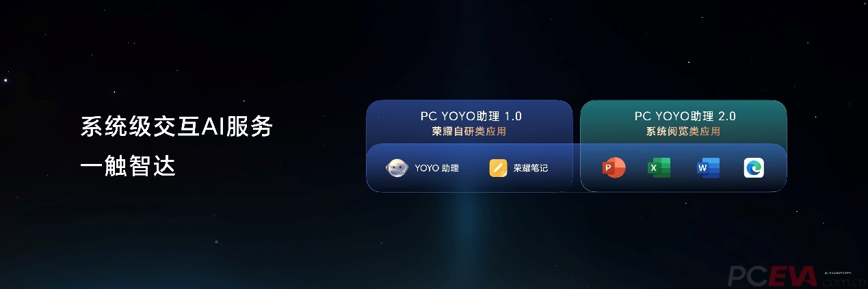The height and width of the screenshot is (289, 868).
Task: Select the Excel icon
Action: (659, 167)
